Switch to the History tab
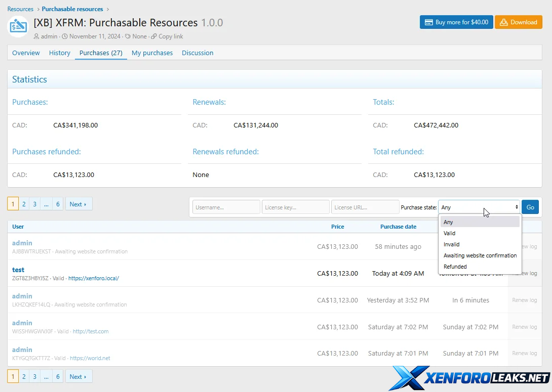The height and width of the screenshot is (392, 552). point(59,53)
